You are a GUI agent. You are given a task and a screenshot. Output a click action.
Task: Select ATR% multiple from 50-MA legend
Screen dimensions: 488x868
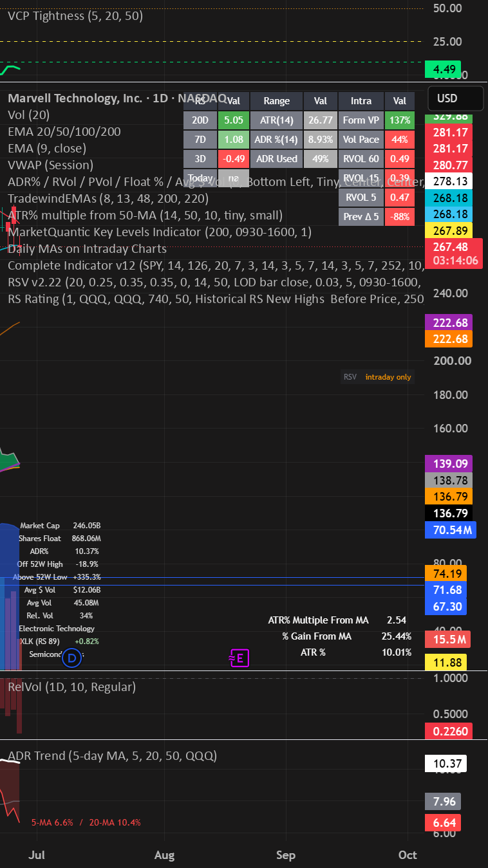(145, 216)
